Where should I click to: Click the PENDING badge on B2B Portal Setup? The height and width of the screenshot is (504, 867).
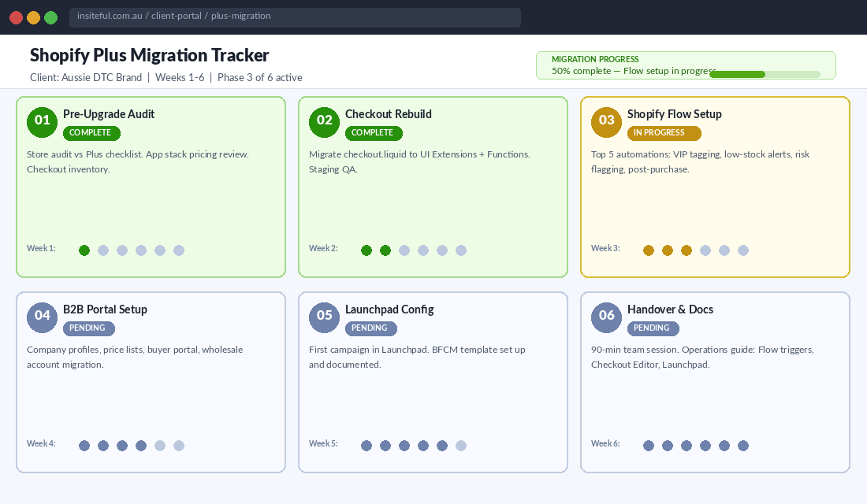click(x=88, y=328)
